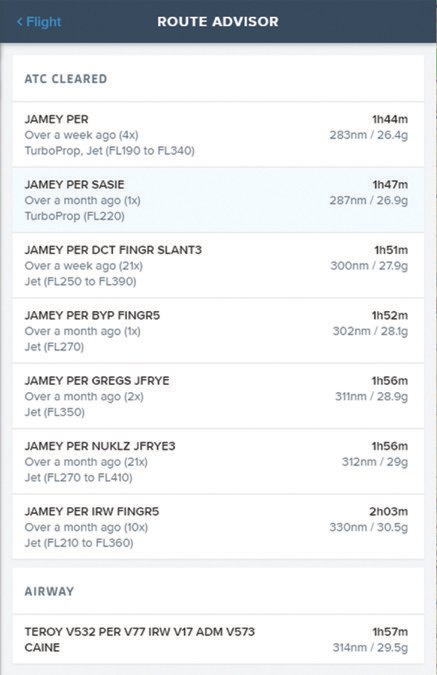Image resolution: width=437 pixels, height=675 pixels.
Task: Click the AIRWAY section header
Action: 49,591
